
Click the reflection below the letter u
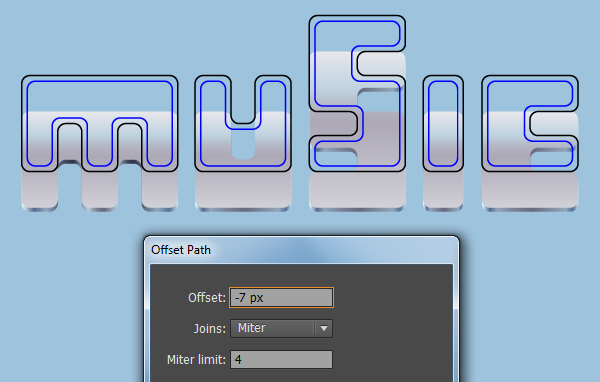click(243, 191)
